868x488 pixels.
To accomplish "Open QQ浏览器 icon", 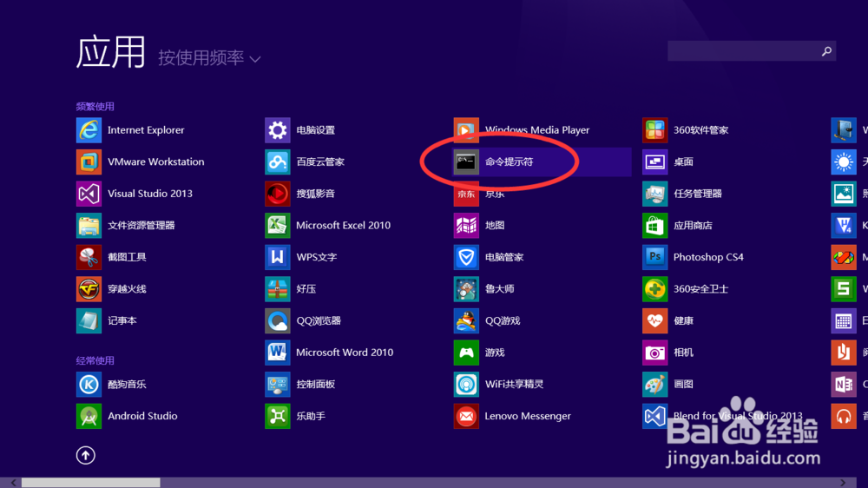I will [x=278, y=320].
